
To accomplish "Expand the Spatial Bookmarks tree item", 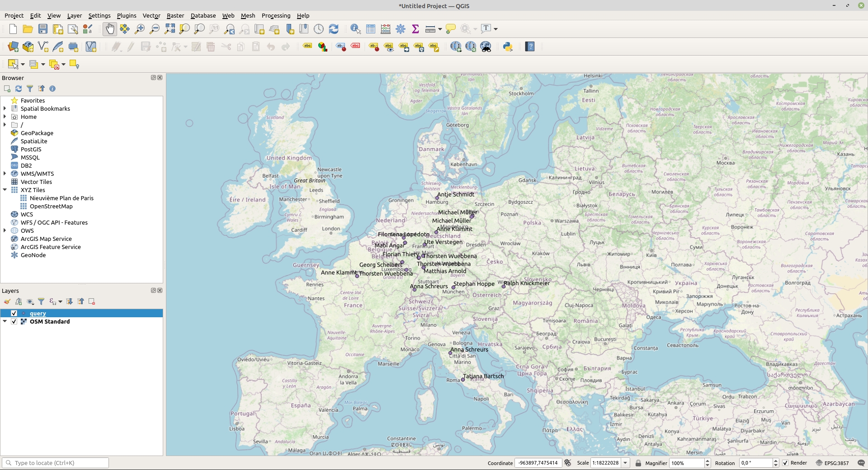I will tap(5, 108).
